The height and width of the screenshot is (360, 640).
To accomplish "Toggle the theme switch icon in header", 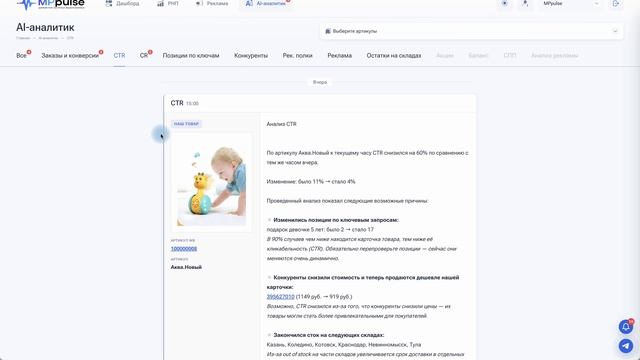I will click(x=504, y=3).
